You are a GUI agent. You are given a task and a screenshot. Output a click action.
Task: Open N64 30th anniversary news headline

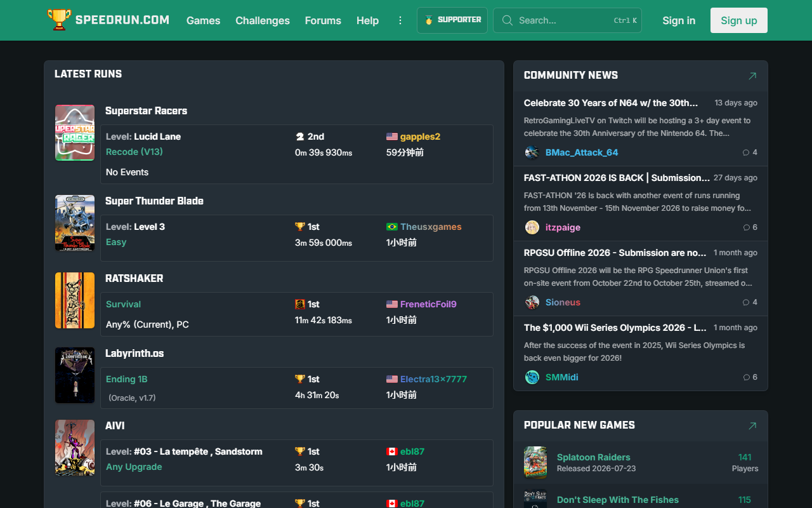pyautogui.click(x=611, y=103)
